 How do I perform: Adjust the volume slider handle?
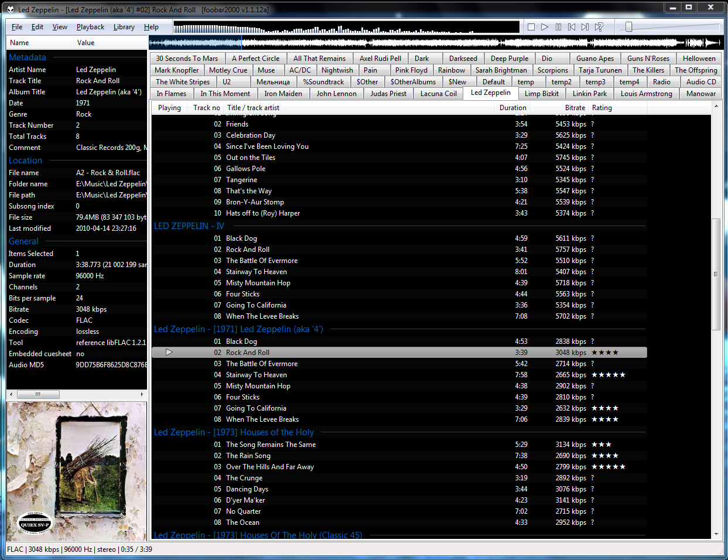tap(628, 27)
